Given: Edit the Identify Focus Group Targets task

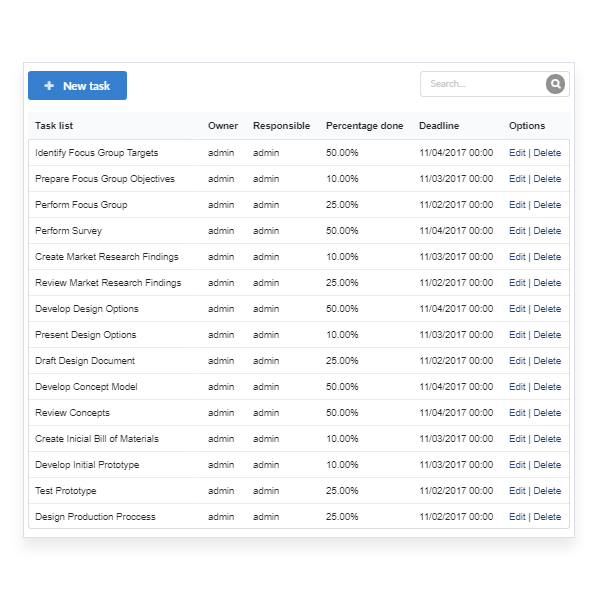Looking at the screenshot, I should point(517,153).
